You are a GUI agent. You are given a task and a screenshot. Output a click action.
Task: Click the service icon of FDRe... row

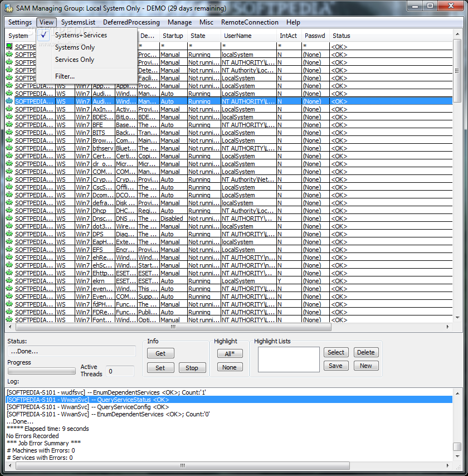coord(9,312)
